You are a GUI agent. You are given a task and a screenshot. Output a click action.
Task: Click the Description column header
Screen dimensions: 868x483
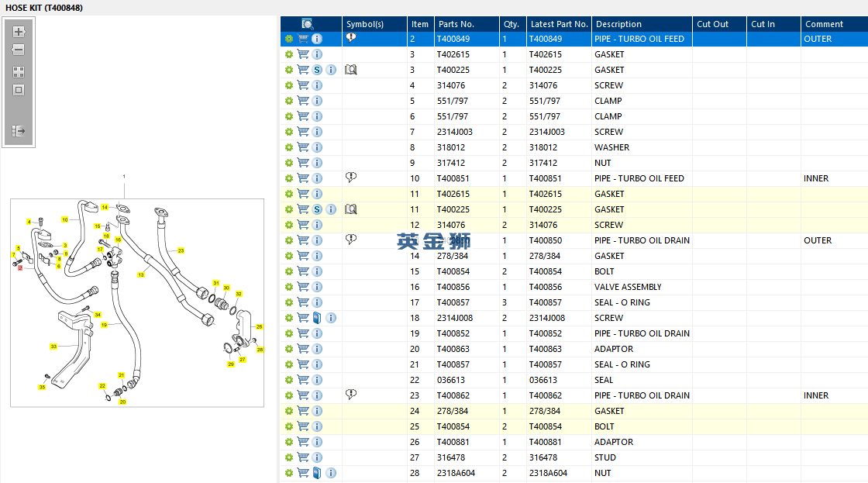[x=642, y=24]
